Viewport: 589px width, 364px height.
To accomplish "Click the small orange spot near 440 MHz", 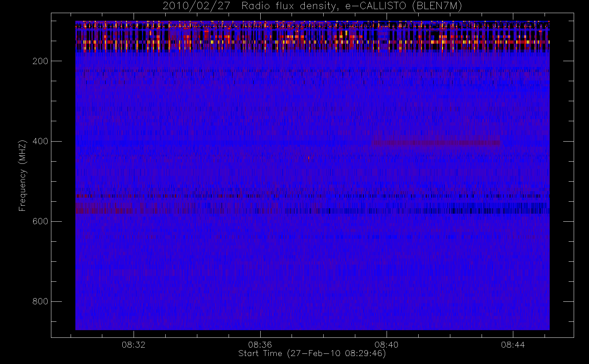I will coord(309,158).
